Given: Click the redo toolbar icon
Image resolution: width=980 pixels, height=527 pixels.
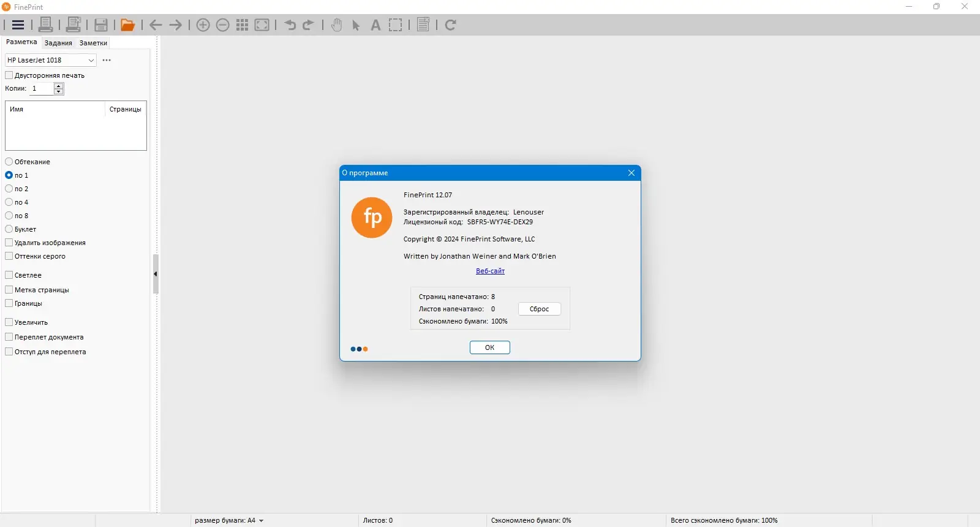Looking at the screenshot, I should pos(308,25).
